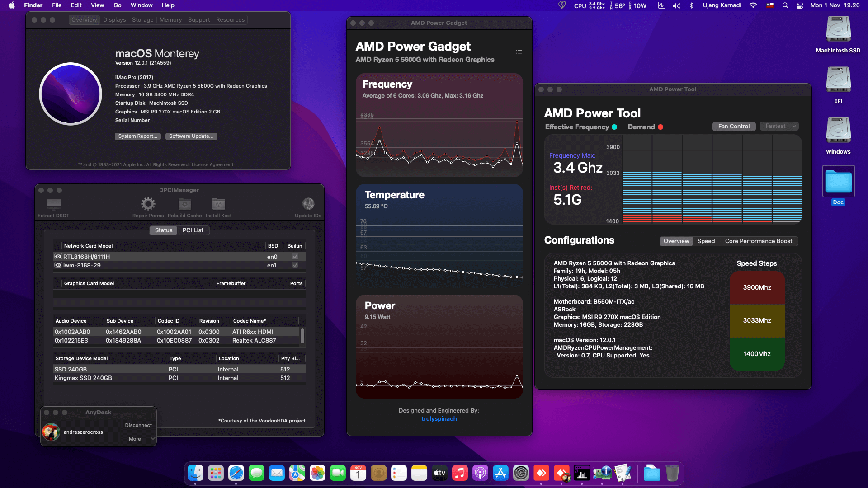Click Software Update button
The image size is (868, 488).
point(191,136)
